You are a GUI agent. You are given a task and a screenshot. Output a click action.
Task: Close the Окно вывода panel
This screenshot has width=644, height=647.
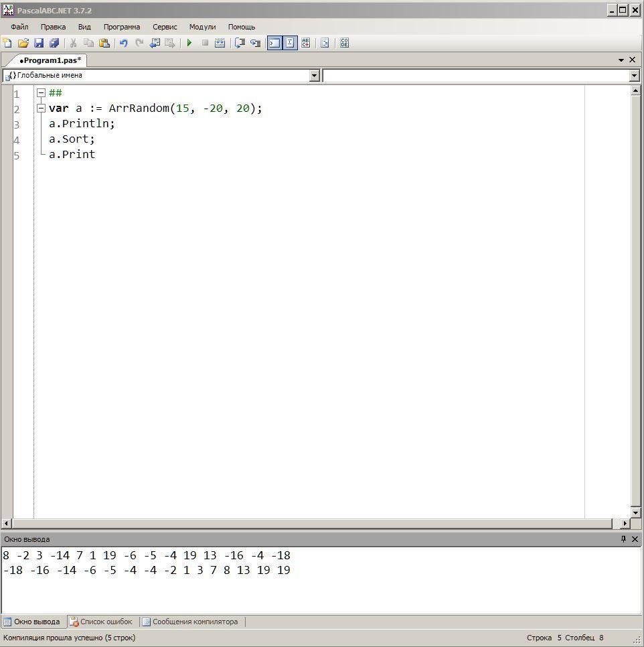tap(635, 539)
